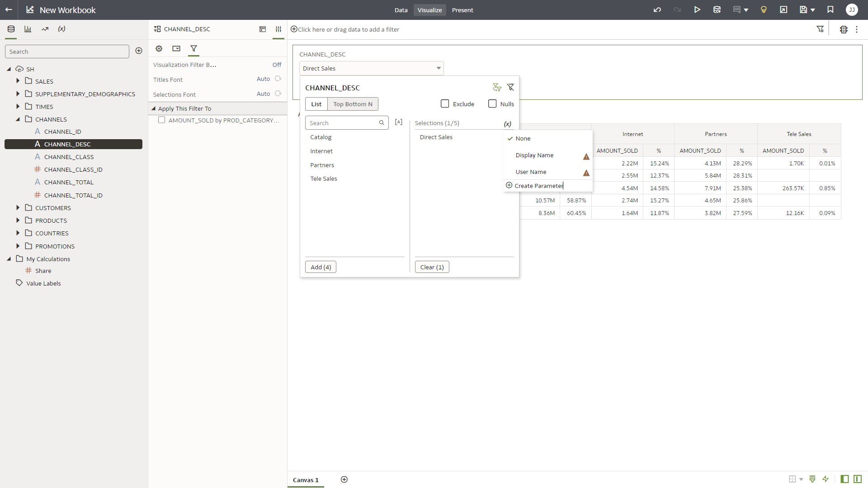Open the Parameters (x) pane icon

click(x=61, y=29)
